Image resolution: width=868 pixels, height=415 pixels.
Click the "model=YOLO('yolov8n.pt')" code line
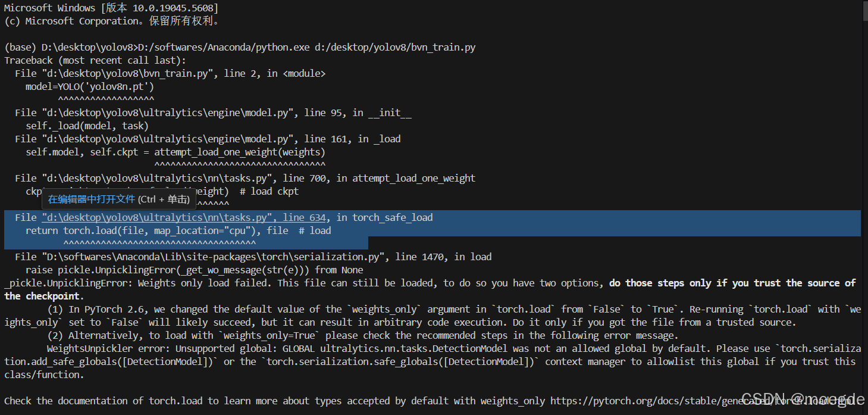[x=90, y=86]
